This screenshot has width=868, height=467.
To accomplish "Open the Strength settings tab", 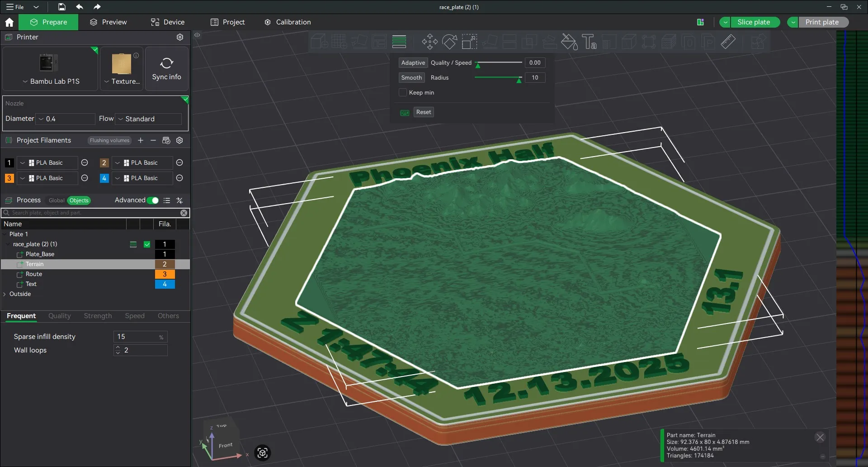I will point(98,316).
